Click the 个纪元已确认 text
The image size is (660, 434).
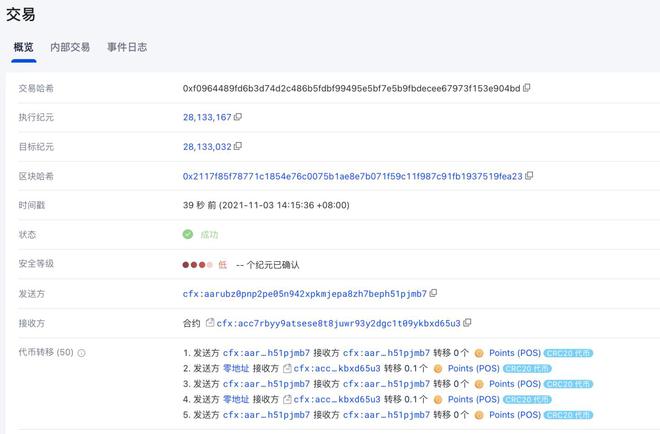273,265
